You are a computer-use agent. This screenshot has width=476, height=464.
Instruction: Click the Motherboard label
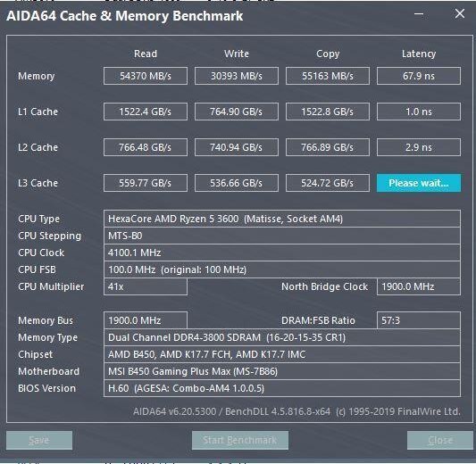(48, 371)
